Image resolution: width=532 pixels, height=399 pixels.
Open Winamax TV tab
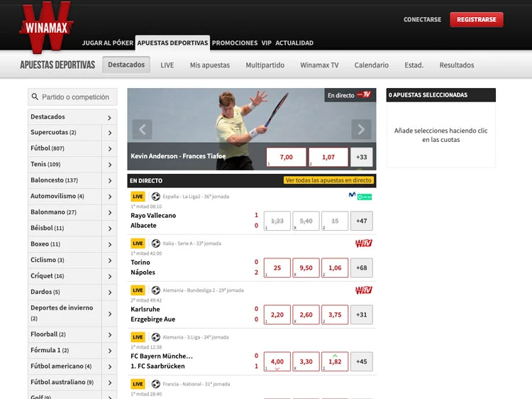click(x=319, y=65)
